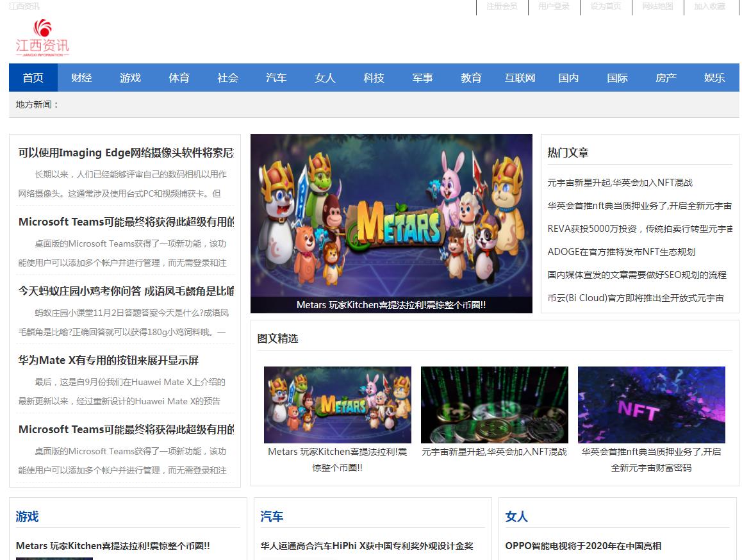Click the 图文精选 panel heading
Viewport: 742px width, 560px height.
(x=278, y=338)
